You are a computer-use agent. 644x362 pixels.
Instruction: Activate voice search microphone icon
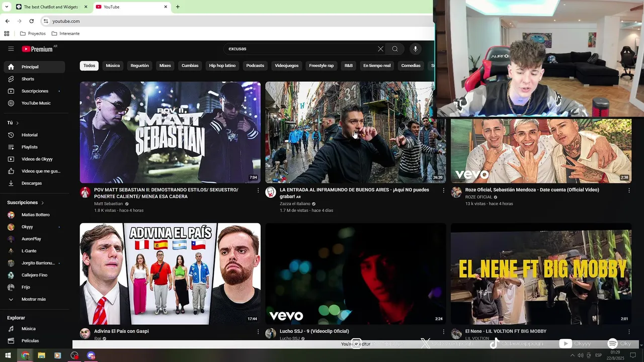coord(415,49)
